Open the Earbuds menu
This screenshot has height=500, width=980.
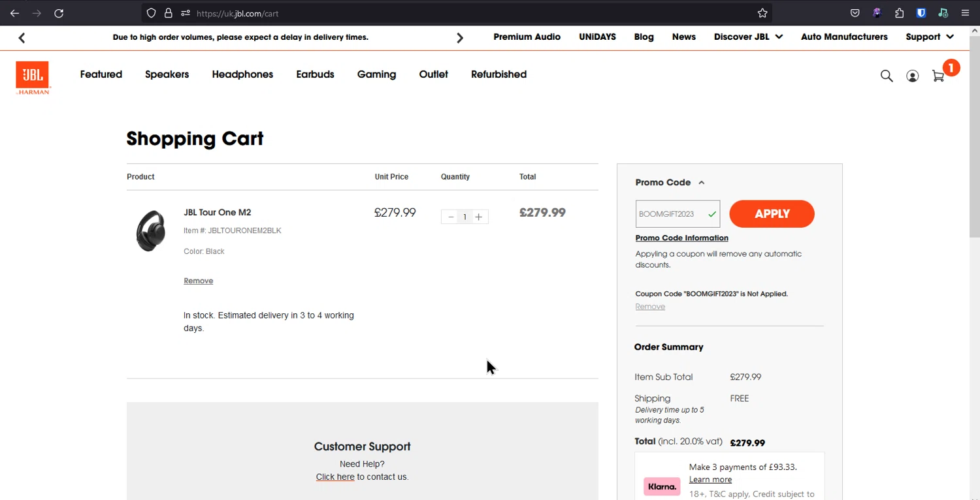pyautogui.click(x=315, y=74)
